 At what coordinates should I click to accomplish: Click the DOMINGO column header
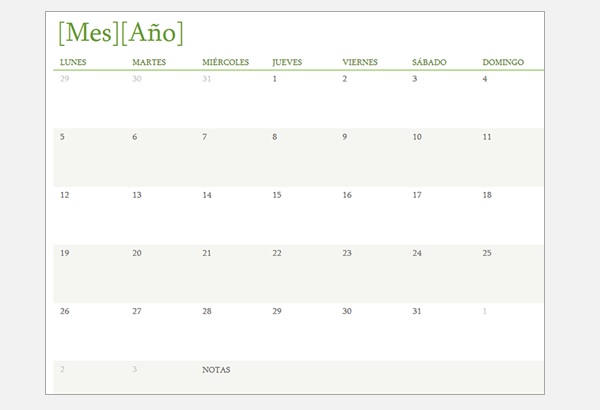click(x=503, y=62)
